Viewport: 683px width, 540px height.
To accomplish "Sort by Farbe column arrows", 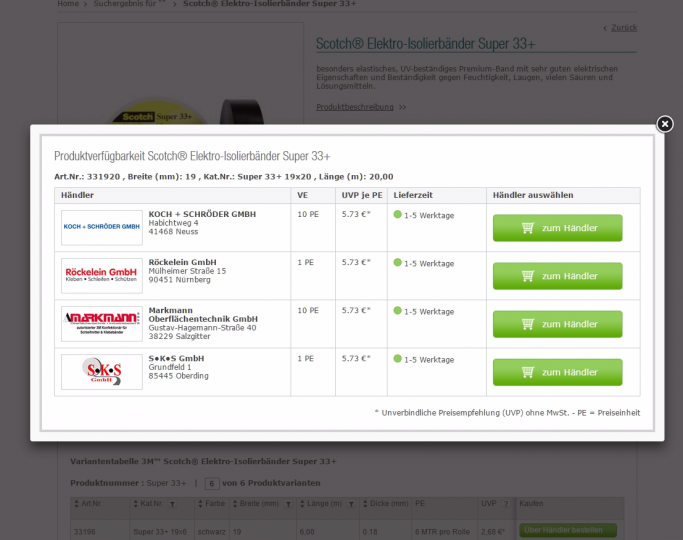I will click(200, 504).
